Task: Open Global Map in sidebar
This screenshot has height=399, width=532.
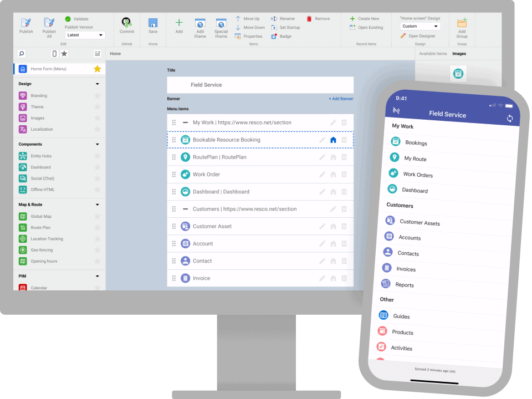Action: click(x=41, y=217)
